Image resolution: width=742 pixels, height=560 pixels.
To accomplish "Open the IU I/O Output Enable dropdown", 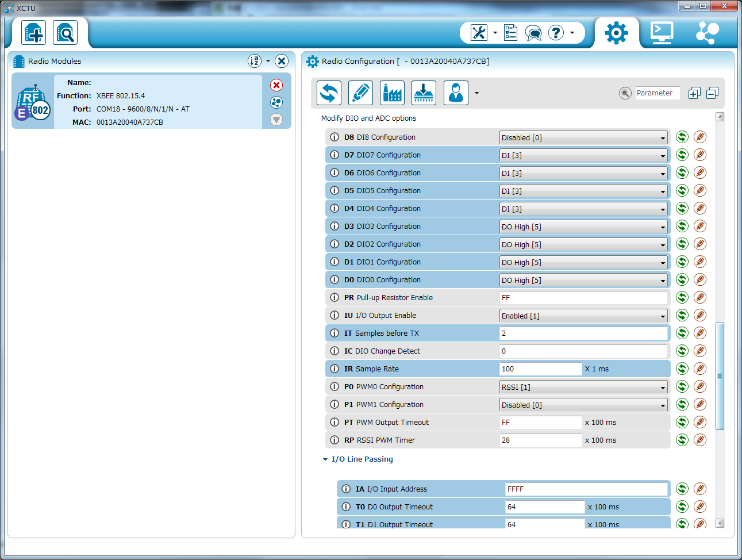I will click(583, 316).
